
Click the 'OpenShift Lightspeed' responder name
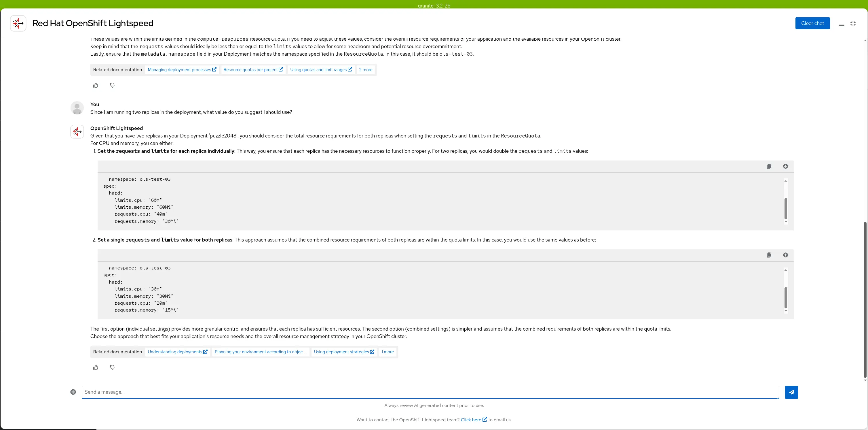[117, 128]
